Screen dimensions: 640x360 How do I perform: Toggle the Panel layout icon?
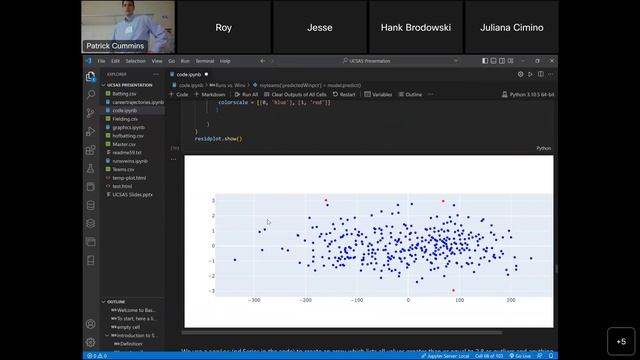point(493,61)
